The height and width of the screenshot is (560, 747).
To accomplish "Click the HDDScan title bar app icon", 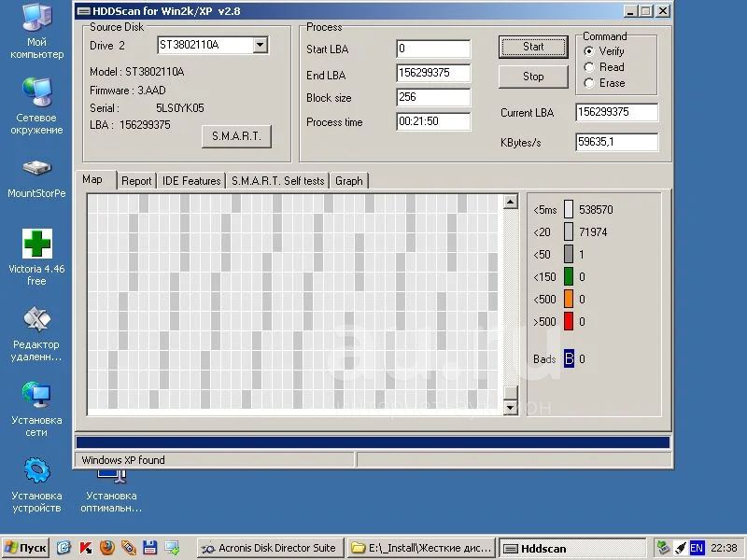I will [x=83, y=11].
